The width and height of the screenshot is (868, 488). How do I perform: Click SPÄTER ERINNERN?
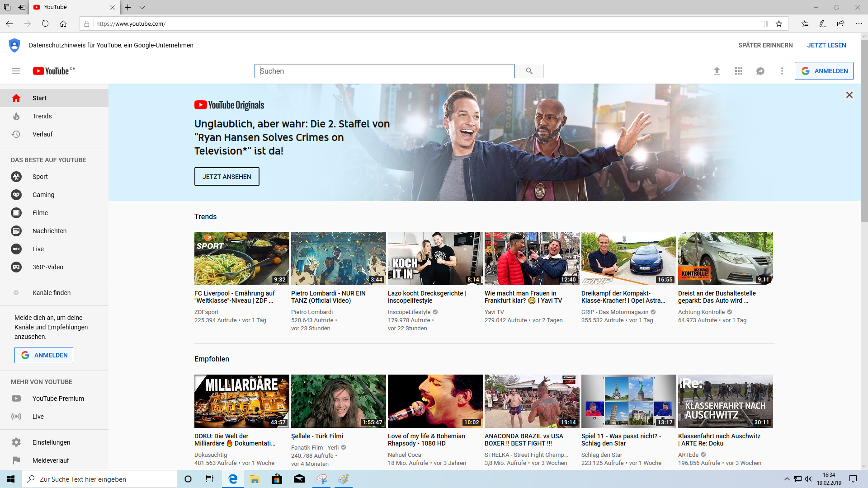pos(765,45)
